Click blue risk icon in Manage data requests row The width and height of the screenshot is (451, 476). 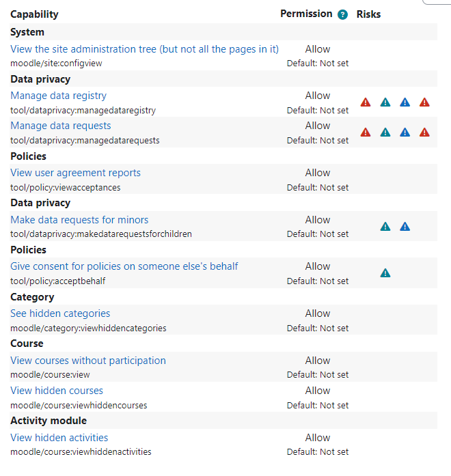[x=405, y=132]
